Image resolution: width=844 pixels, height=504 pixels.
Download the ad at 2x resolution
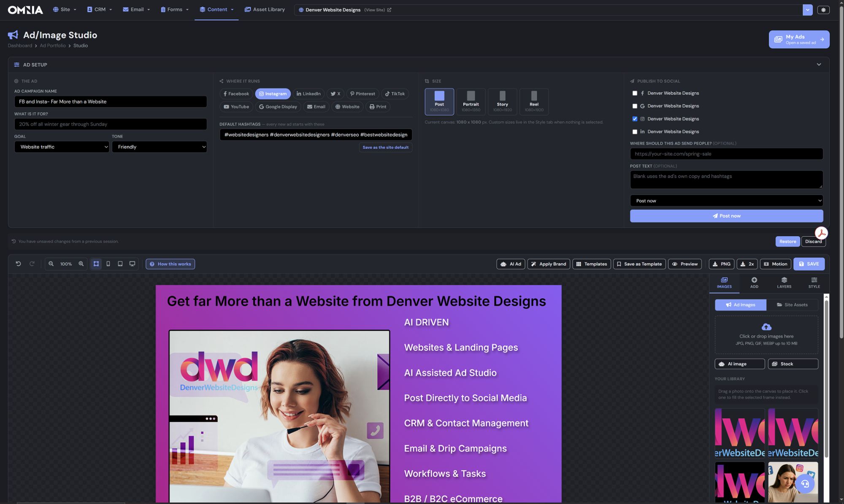(747, 264)
